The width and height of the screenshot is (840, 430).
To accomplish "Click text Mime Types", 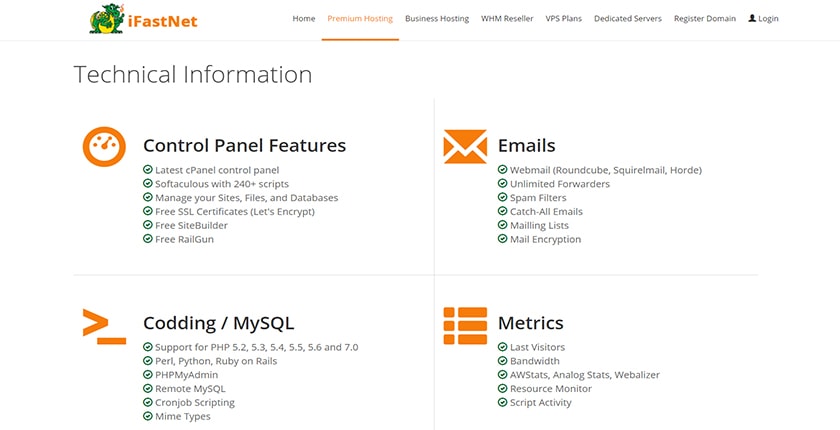I will point(183,417).
